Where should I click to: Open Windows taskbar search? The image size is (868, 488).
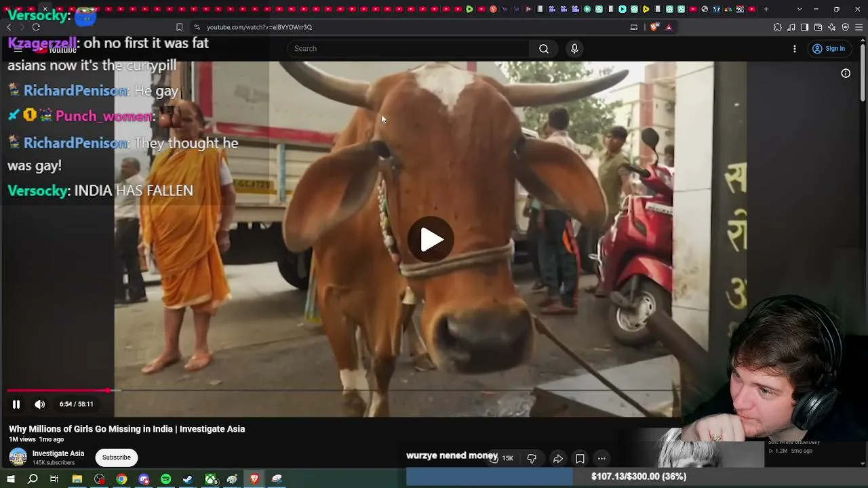pyautogui.click(x=33, y=479)
